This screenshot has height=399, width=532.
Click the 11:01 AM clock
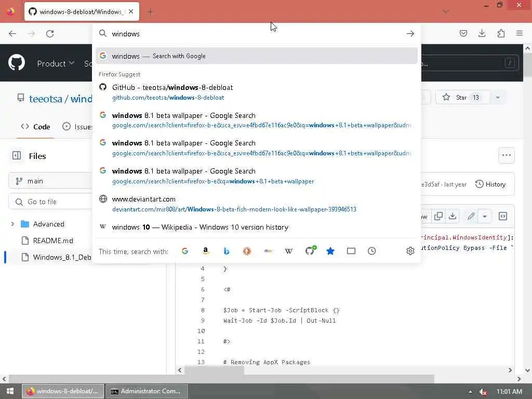pyautogui.click(x=509, y=392)
